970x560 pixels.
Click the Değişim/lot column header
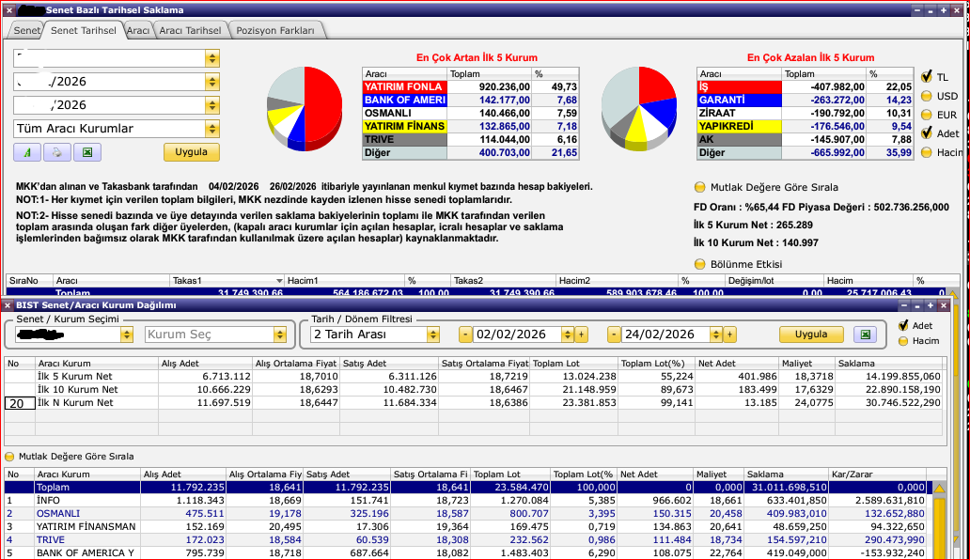pos(774,281)
